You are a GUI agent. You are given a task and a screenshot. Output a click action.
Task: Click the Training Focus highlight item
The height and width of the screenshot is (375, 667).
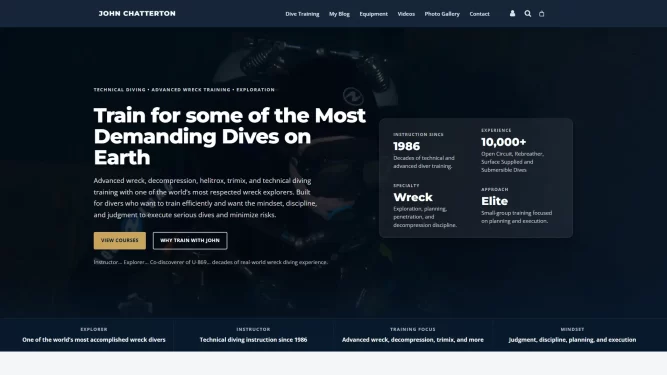coord(413,335)
